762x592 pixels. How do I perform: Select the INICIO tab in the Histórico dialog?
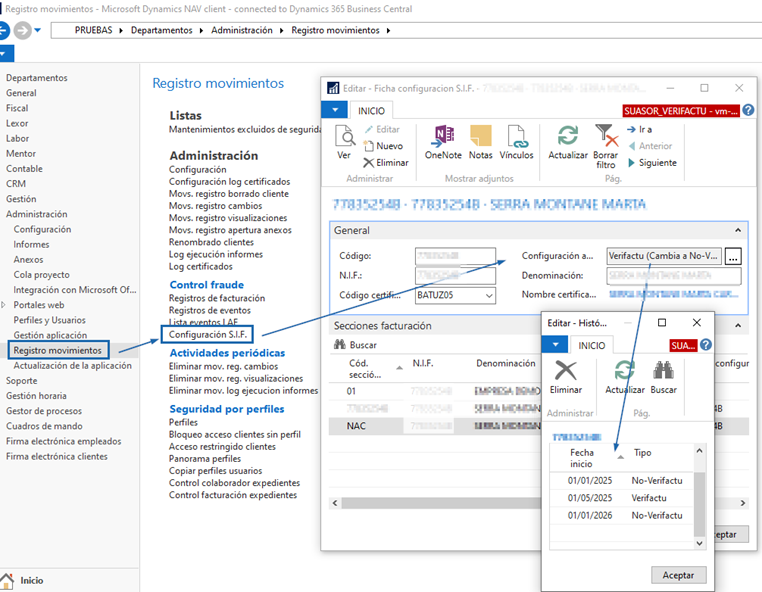coord(593,345)
